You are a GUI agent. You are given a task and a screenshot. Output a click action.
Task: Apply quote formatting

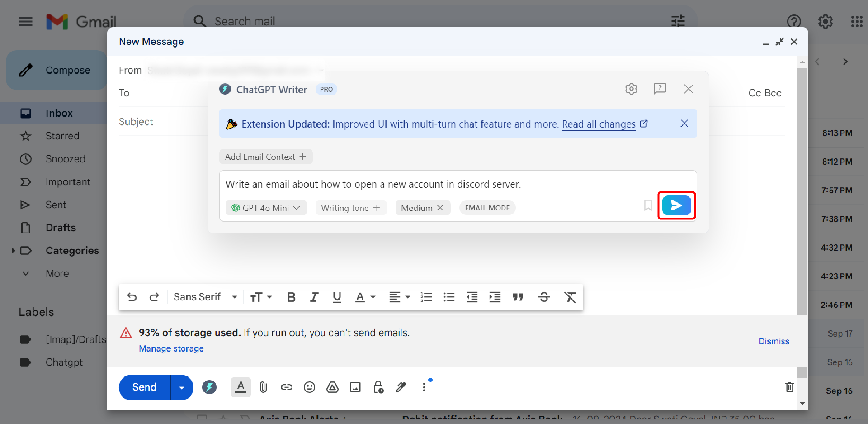click(x=518, y=297)
